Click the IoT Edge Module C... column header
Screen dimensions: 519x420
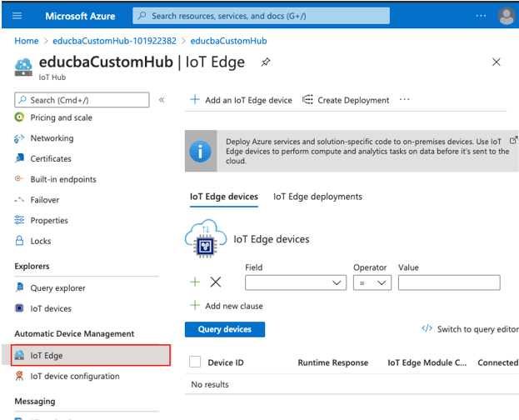click(x=427, y=362)
